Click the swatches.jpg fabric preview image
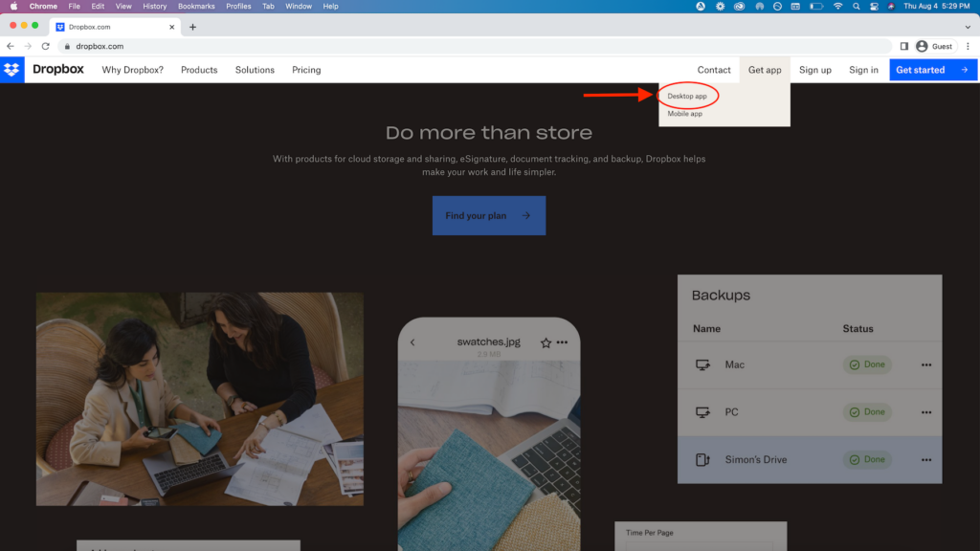Screen dimensions: 980x551 489,456
